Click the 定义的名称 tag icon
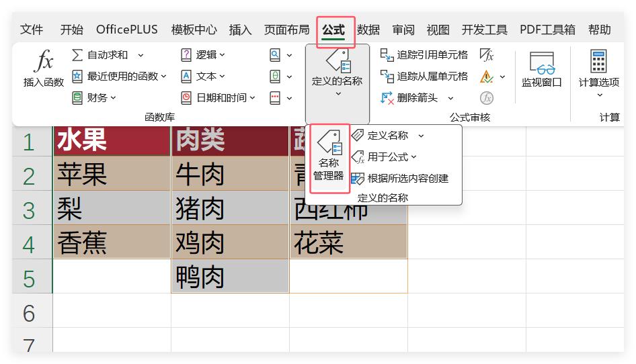The width and height of the screenshot is (636, 364). [338, 61]
